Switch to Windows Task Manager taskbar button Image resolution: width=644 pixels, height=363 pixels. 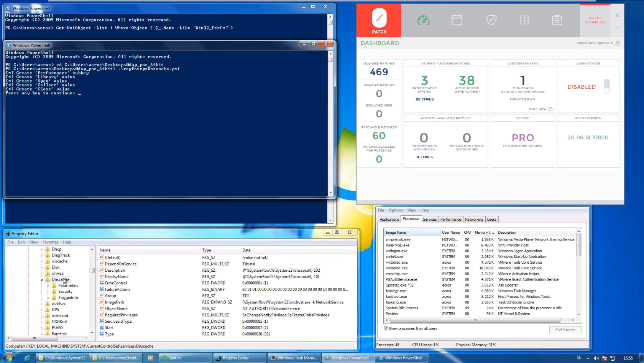point(294,358)
